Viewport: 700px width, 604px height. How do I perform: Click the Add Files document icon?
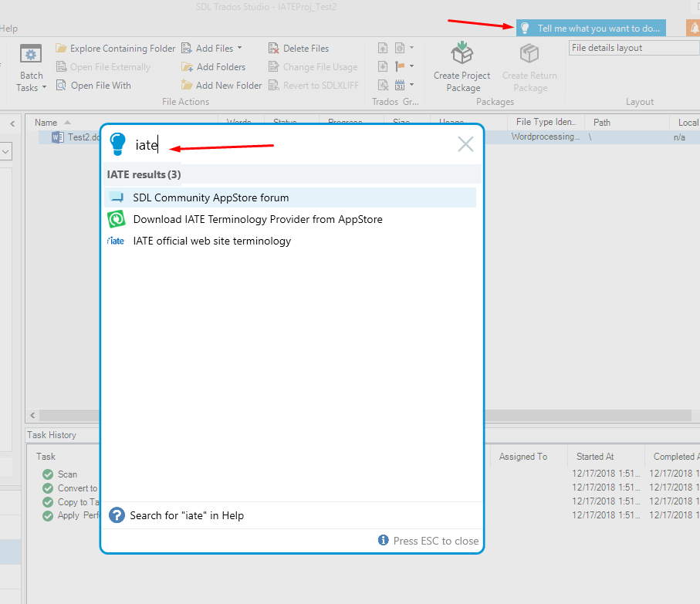[x=187, y=48]
